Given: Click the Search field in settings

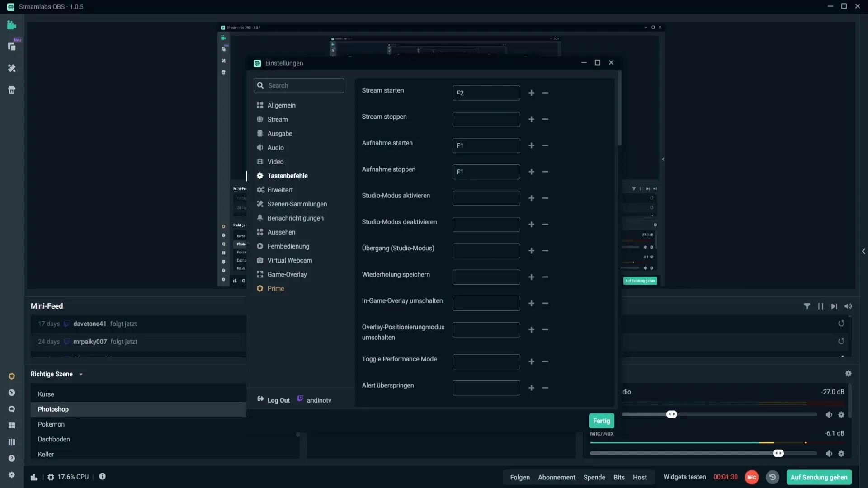Looking at the screenshot, I should pyautogui.click(x=298, y=86).
